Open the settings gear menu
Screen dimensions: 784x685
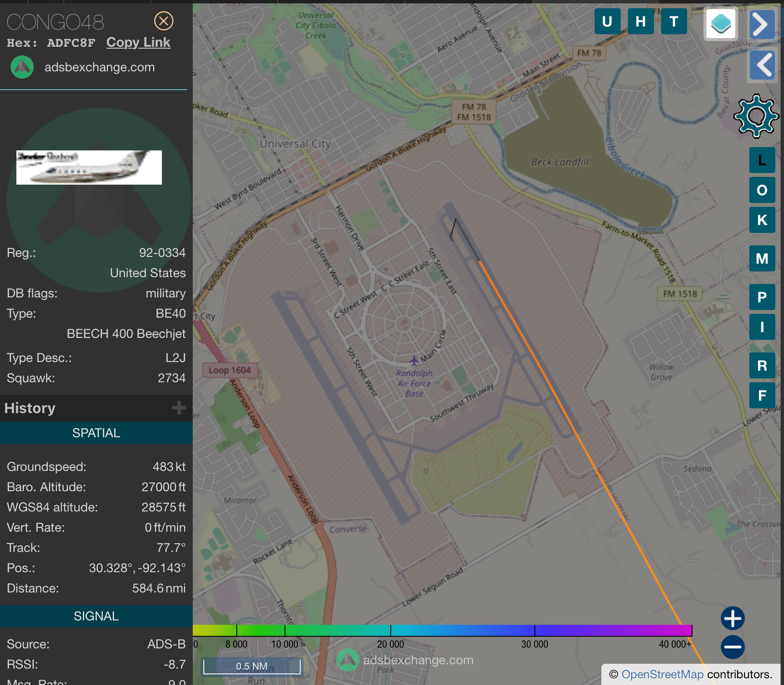(756, 116)
